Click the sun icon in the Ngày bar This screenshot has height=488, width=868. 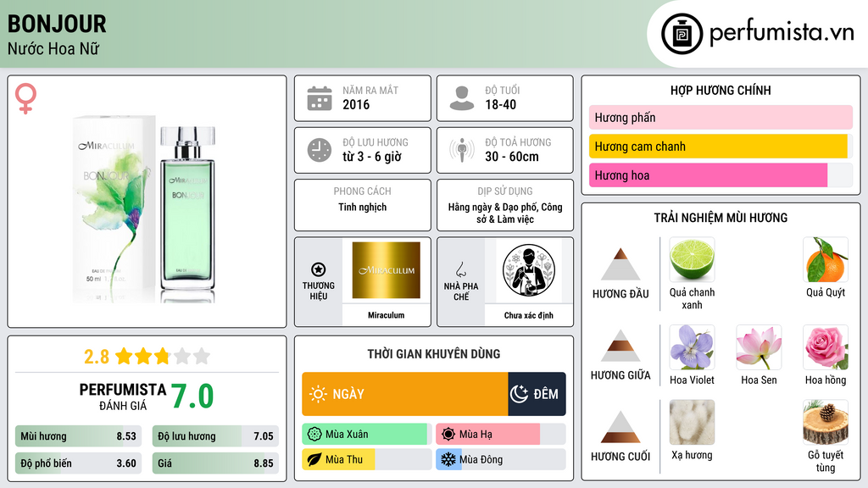[319, 394]
